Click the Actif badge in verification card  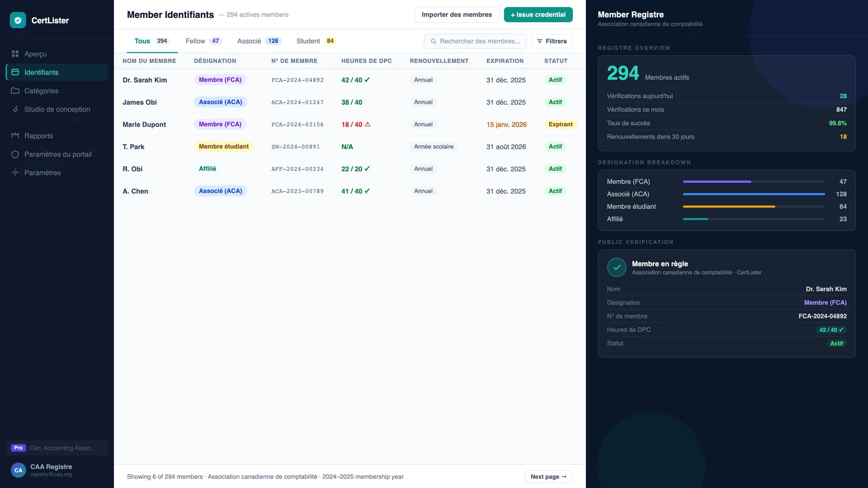[837, 343]
